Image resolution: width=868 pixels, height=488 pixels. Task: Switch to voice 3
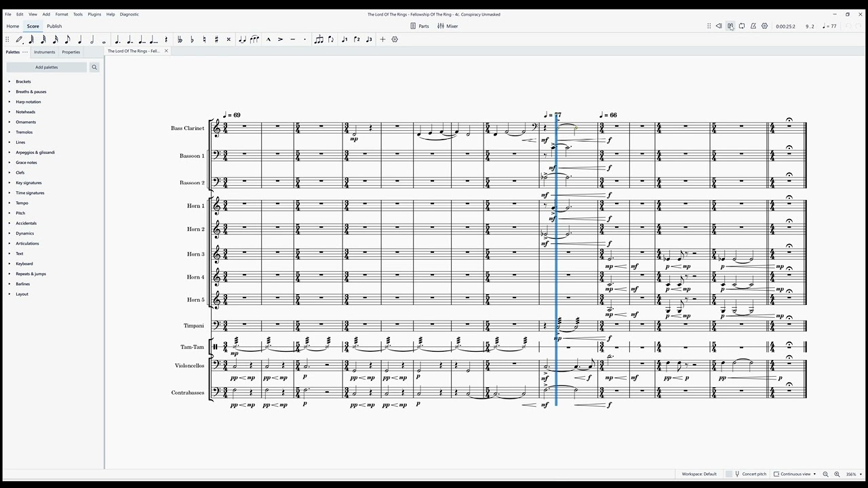click(x=369, y=39)
